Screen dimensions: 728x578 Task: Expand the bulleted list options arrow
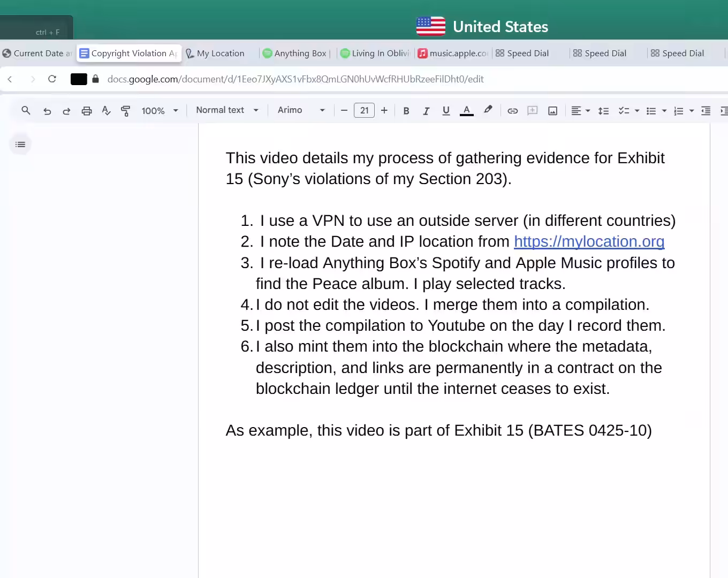click(x=664, y=111)
